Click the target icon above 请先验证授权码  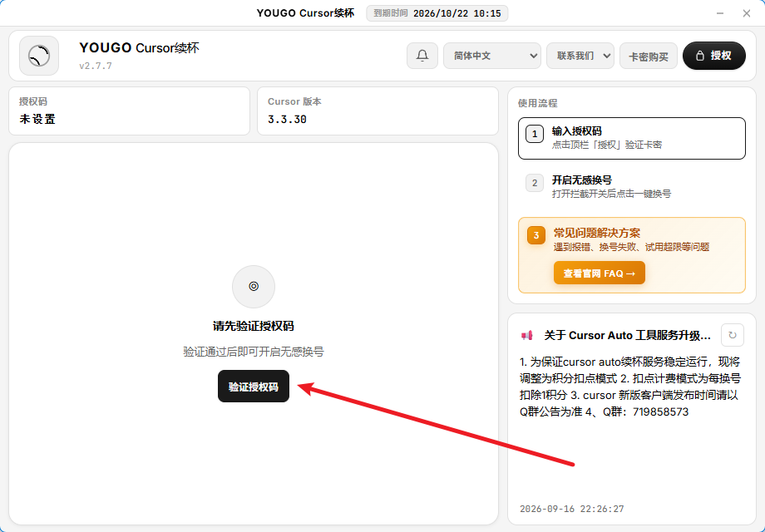coord(254,286)
